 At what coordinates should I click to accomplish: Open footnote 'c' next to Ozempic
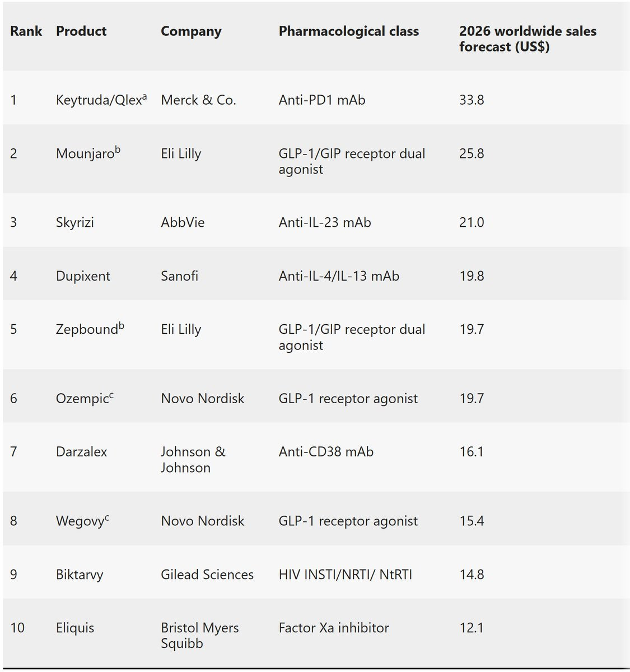pyautogui.click(x=111, y=395)
